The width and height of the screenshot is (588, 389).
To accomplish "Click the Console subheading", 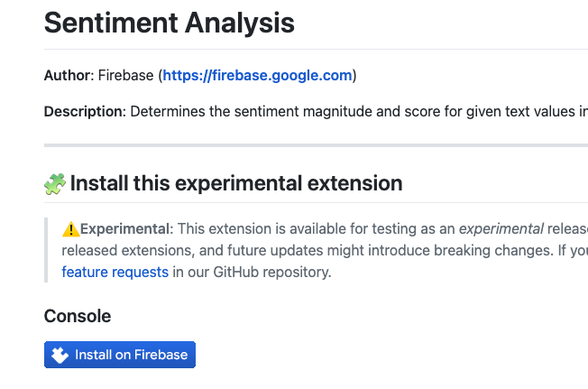I will pos(78,316).
